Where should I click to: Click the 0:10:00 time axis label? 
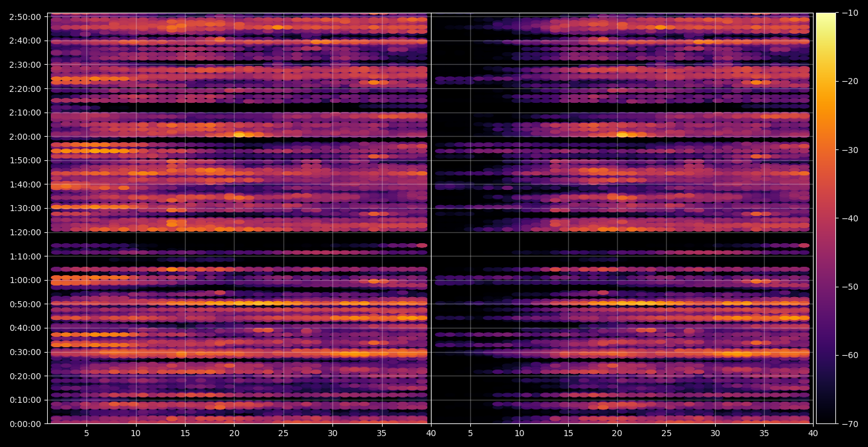[25, 400]
